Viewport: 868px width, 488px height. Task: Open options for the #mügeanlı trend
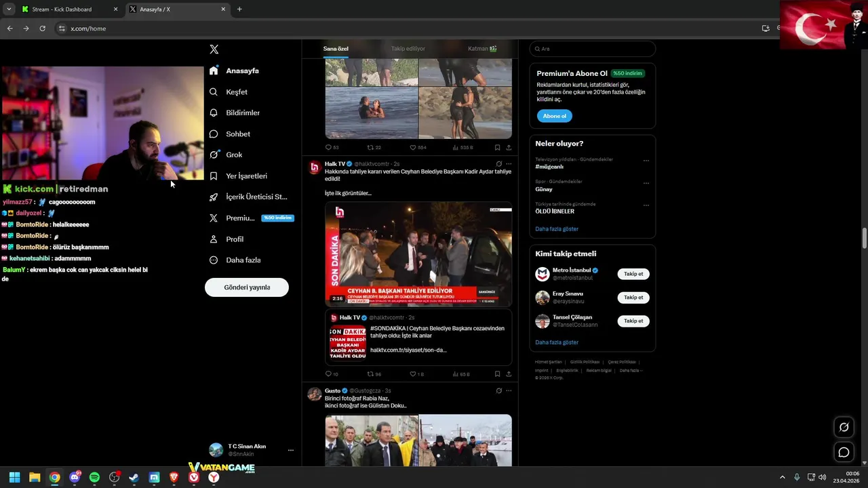[x=646, y=161]
